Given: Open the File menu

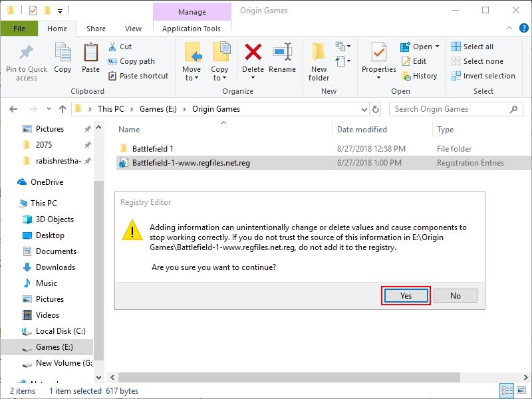Looking at the screenshot, I should [x=19, y=29].
